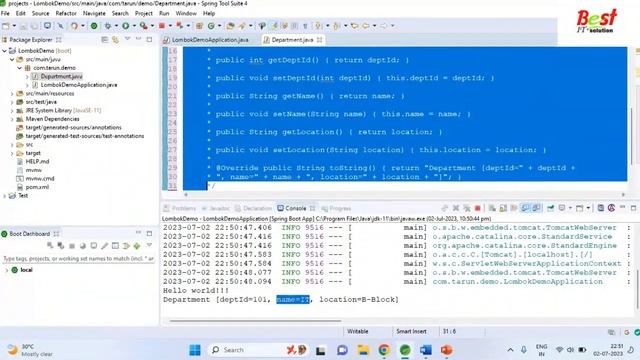
Task: Toggle Link with Editor in Package Explorer
Action: (116, 40)
